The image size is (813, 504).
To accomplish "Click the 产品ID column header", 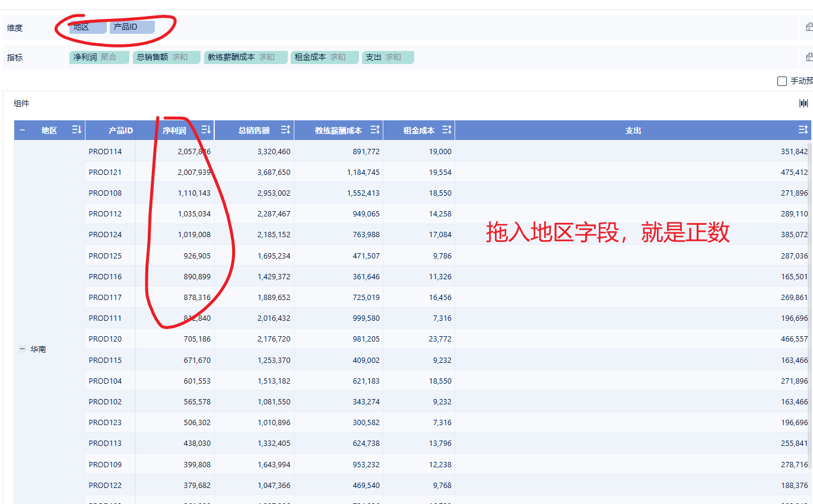I will [x=120, y=130].
